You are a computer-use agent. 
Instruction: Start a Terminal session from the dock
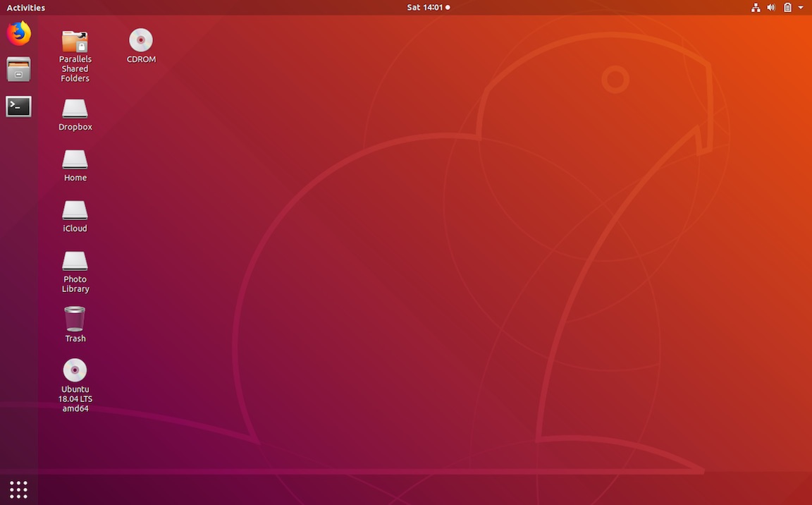pos(18,107)
